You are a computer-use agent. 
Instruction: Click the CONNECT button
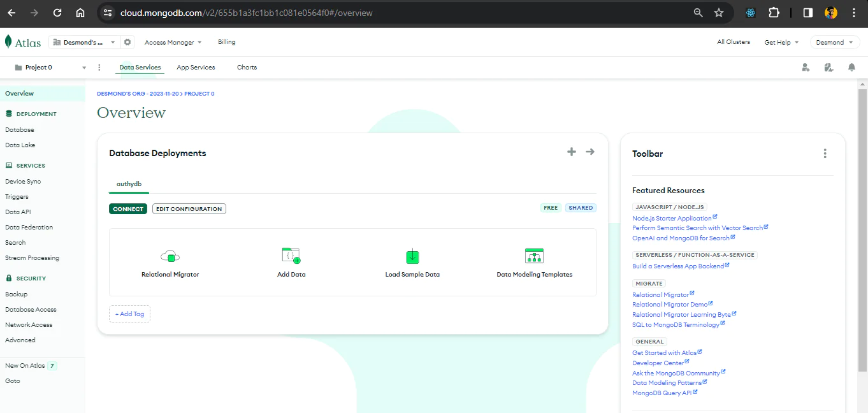coord(128,209)
